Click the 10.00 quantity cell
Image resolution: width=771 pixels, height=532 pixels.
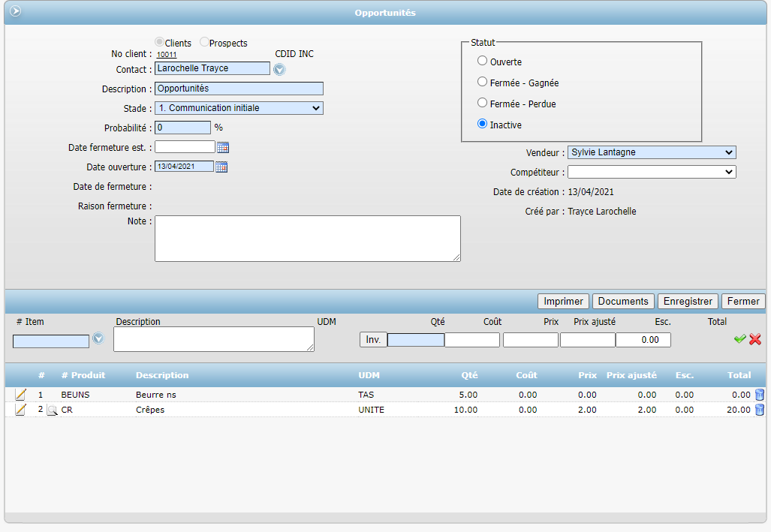(x=465, y=410)
